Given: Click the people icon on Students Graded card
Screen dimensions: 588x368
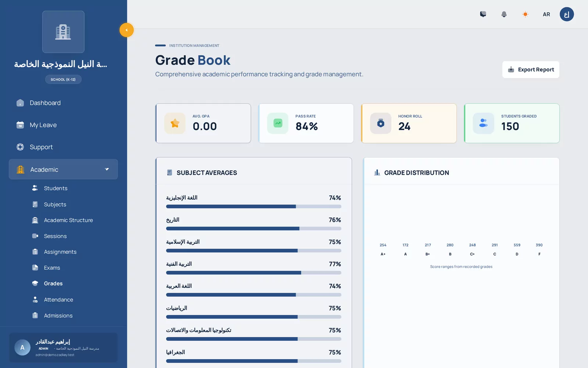Looking at the screenshot, I should [x=484, y=123].
